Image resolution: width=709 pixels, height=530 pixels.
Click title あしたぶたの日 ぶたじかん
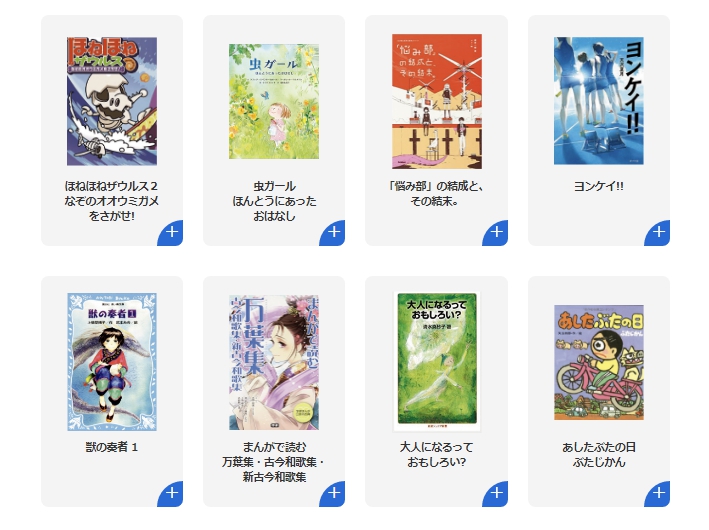[599, 454]
